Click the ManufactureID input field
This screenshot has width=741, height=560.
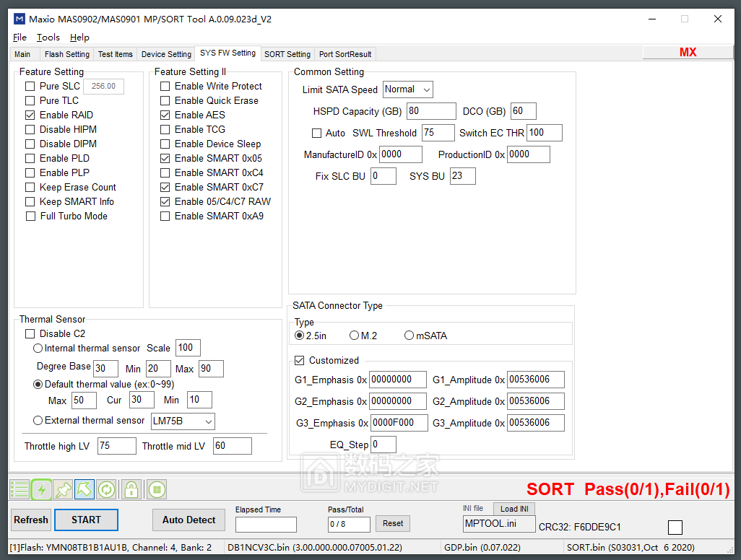pyautogui.click(x=401, y=154)
